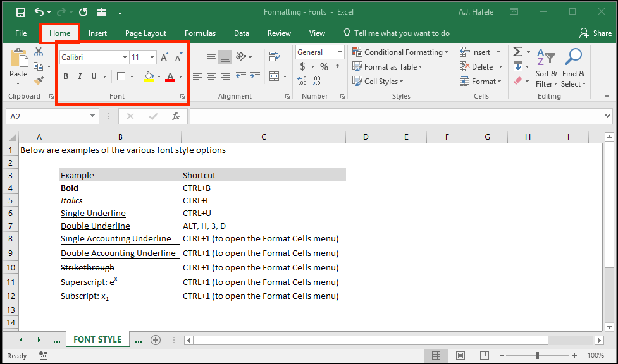Click the Fill down arrow icon
Viewport: 618px width, 364px height.
518,66
